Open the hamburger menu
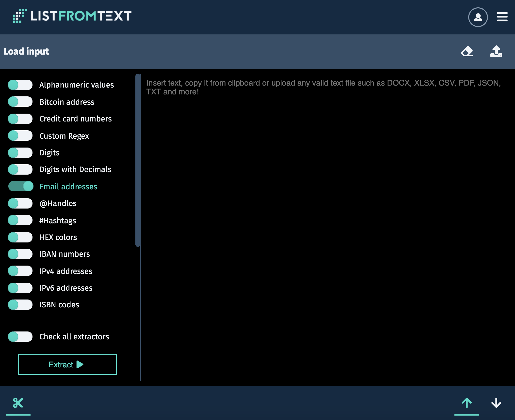This screenshot has width=515, height=420. [502, 17]
